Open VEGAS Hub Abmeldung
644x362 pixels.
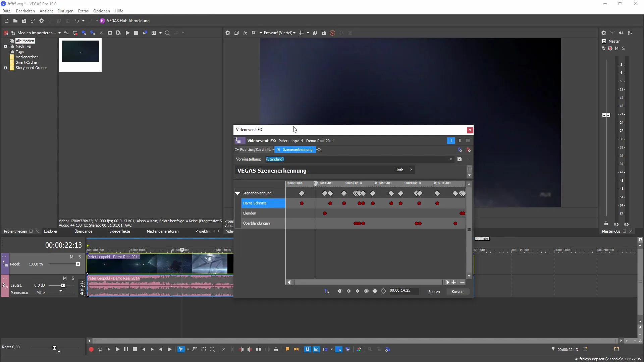(125, 21)
